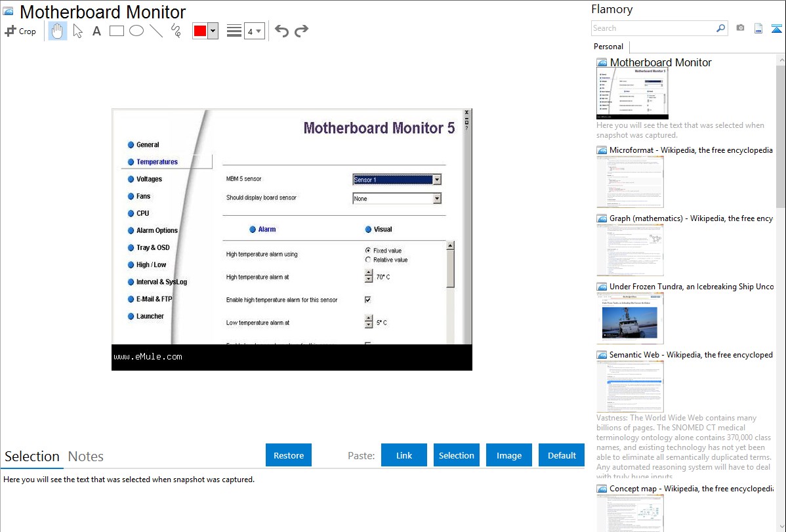Viewport: 786px width, 532px height.
Task: Pick the freehand scribble tool
Action: point(176,31)
